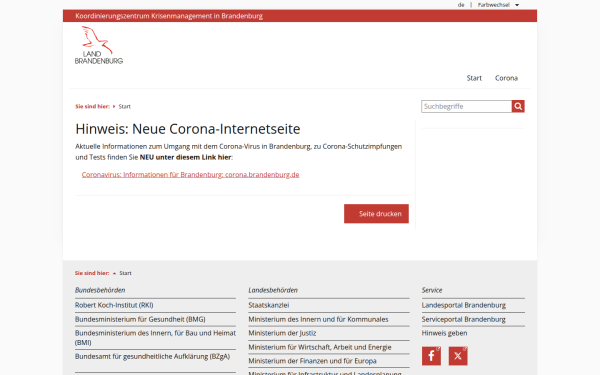Open Ministerium für Wirtschaft, Arbeit und Energie
The image size is (600, 375).
pos(320,347)
